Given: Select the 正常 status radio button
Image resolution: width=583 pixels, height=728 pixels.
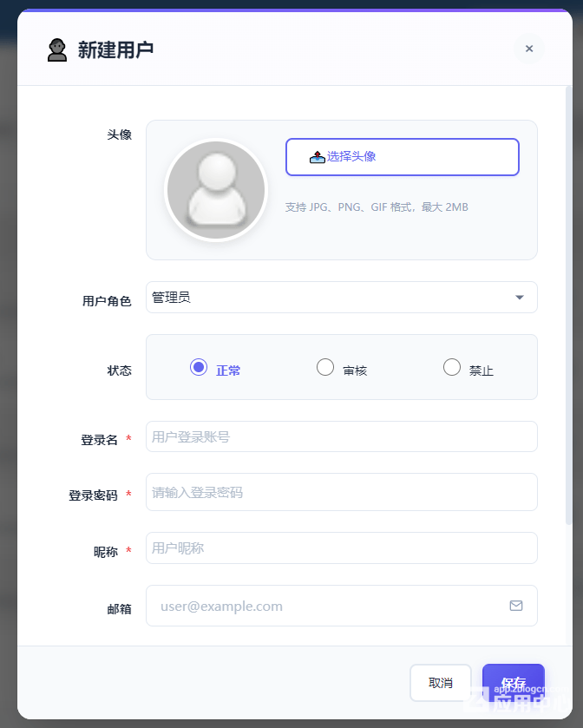Looking at the screenshot, I should 199,367.
